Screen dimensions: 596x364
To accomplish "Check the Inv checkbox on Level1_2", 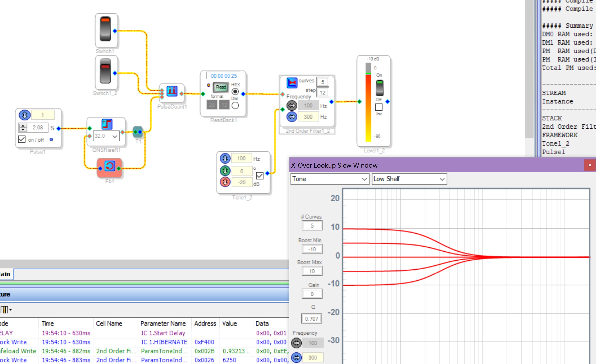I will click(x=379, y=107).
